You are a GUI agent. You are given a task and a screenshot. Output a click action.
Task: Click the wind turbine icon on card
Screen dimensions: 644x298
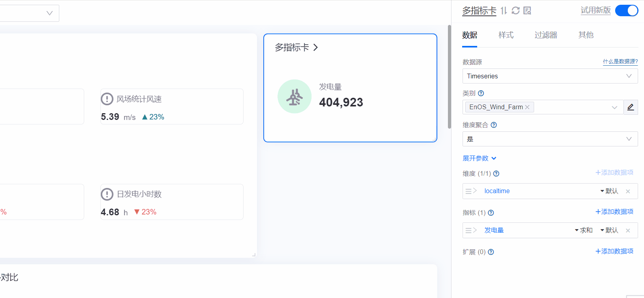coord(295,97)
